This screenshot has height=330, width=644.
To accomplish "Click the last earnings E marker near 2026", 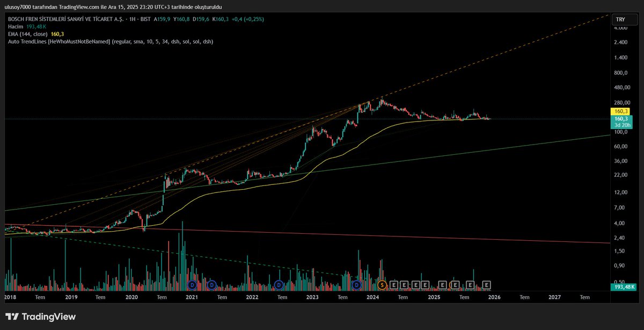I will pyautogui.click(x=487, y=284).
